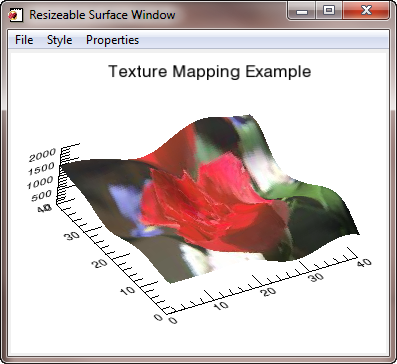The height and width of the screenshot is (364, 397).
Task: Select the 2000 label on vertical axis
Action: pos(42,155)
